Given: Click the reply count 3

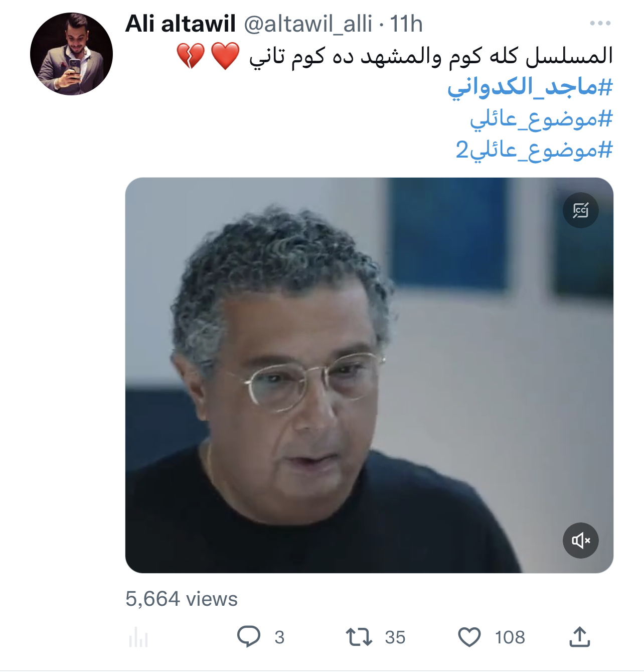Looking at the screenshot, I should click(279, 637).
